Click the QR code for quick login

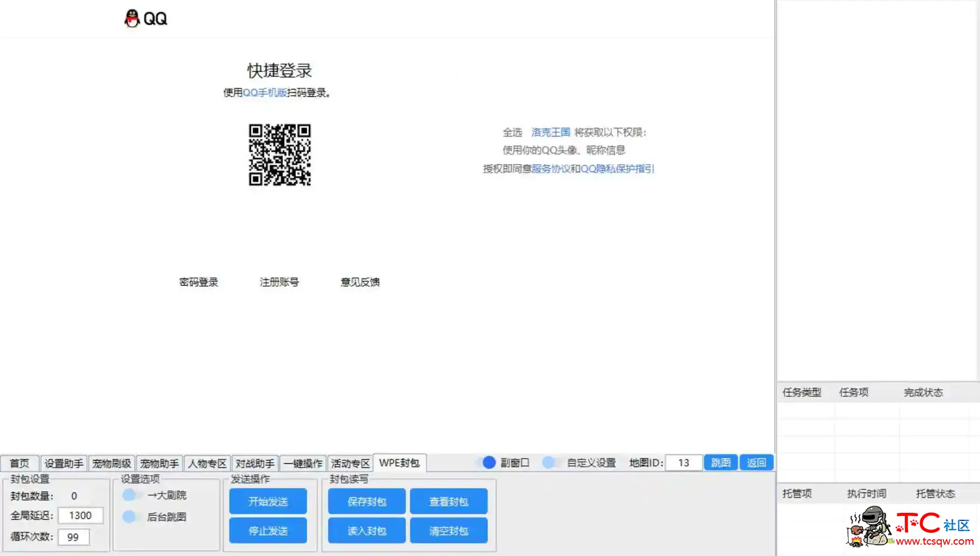(280, 155)
